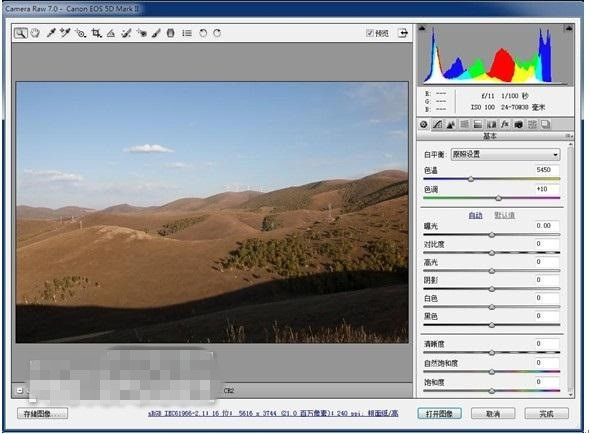This screenshot has width=590, height=434.
Task: Toggle full screen mode icon
Action: (403, 33)
